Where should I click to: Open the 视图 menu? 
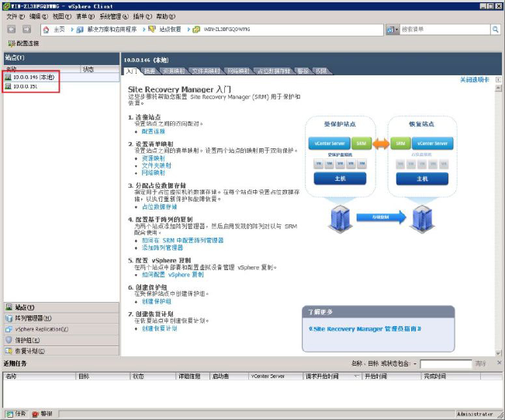62,16
